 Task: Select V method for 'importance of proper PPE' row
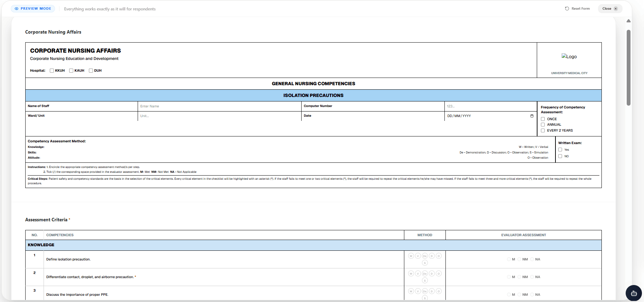click(418, 291)
